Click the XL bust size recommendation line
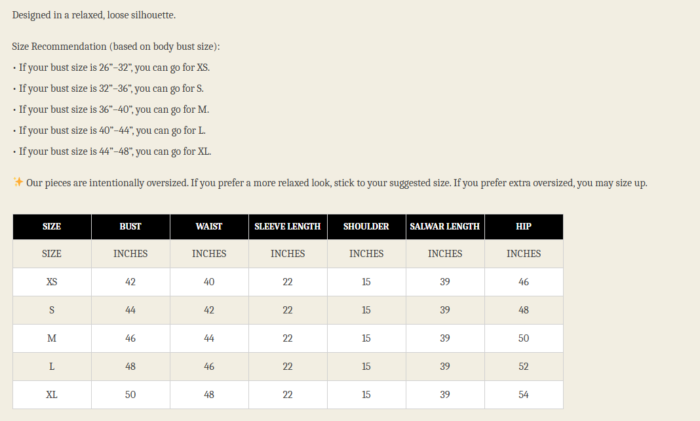700x421 pixels. coord(112,151)
